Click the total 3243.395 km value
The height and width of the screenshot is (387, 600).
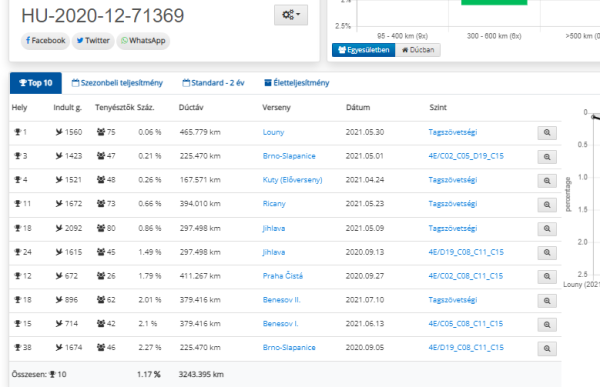point(201,374)
